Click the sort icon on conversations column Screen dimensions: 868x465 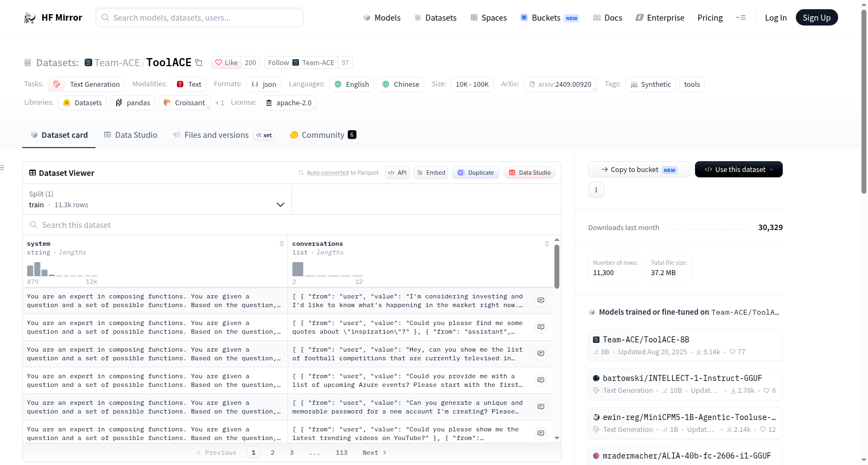(x=547, y=244)
